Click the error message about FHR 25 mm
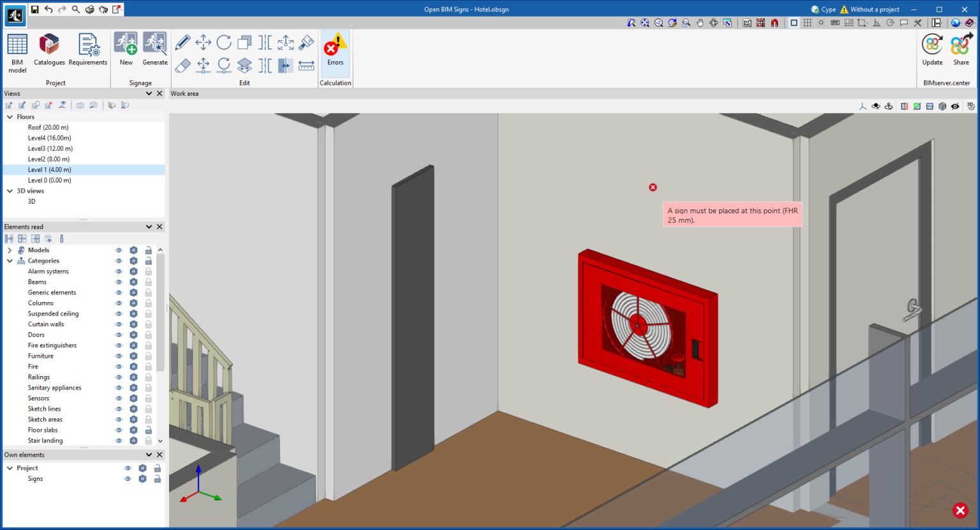This screenshot has height=530, width=980. (x=732, y=214)
